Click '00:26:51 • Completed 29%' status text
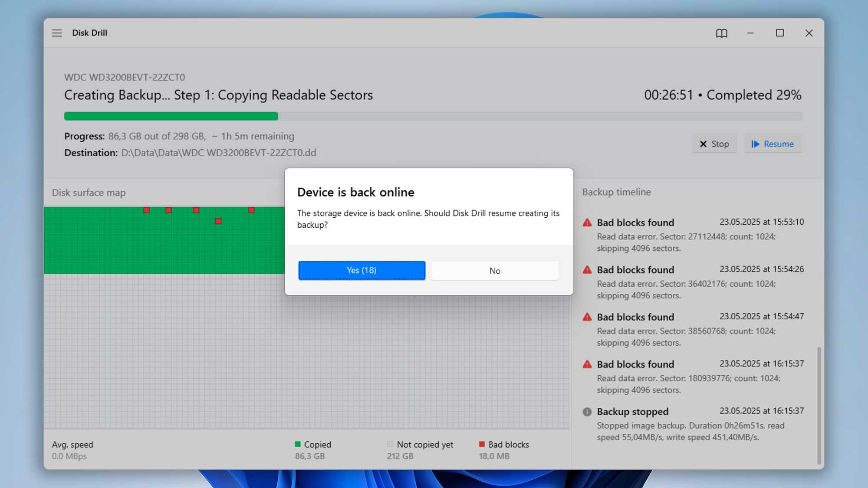868x488 pixels. click(x=723, y=95)
